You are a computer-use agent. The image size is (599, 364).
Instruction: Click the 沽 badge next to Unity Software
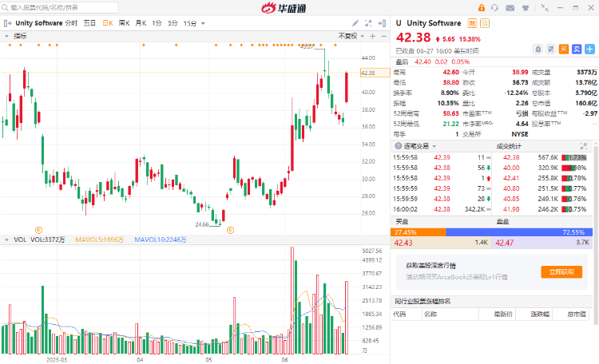click(x=485, y=23)
